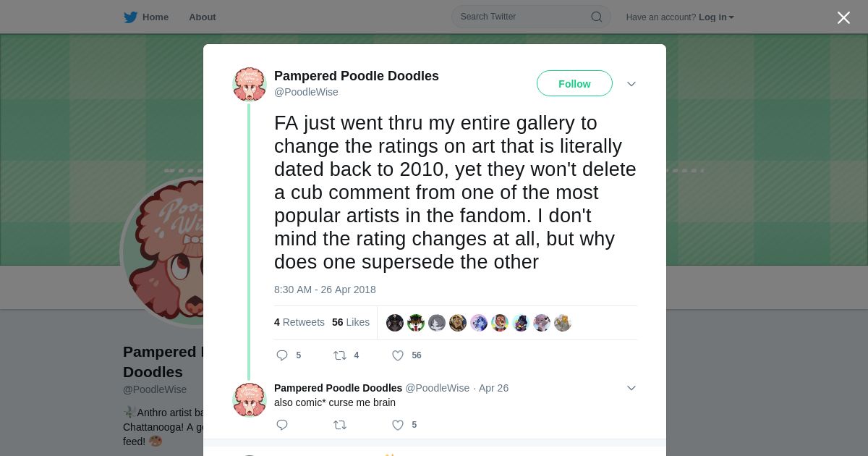Open the About menu item
This screenshot has width=868, height=456.
coord(203,17)
